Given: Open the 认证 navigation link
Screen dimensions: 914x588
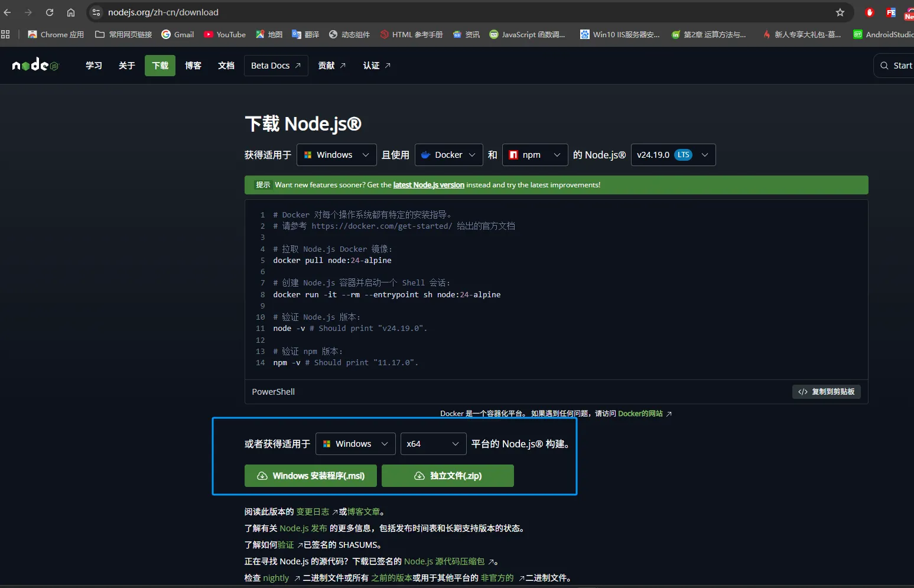Looking at the screenshot, I should pos(377,66).
